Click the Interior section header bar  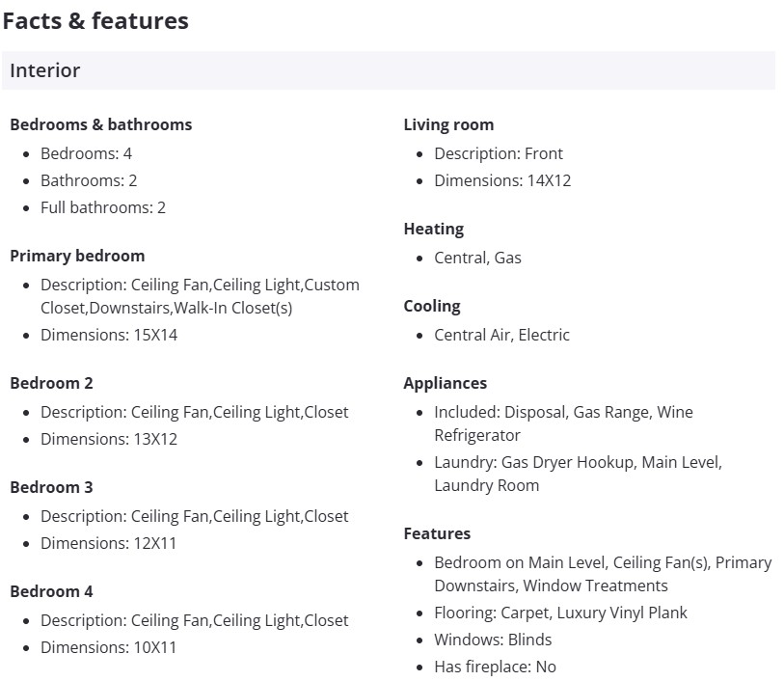coord(388,70)
